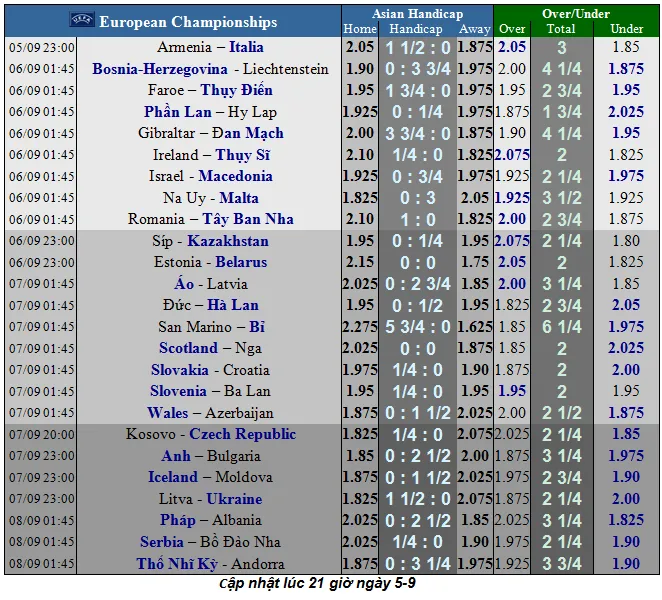This screenshot has width=662, height=600.
Task: Select the Kosovo – Czech Republic match
Action: tap(210, 434)
